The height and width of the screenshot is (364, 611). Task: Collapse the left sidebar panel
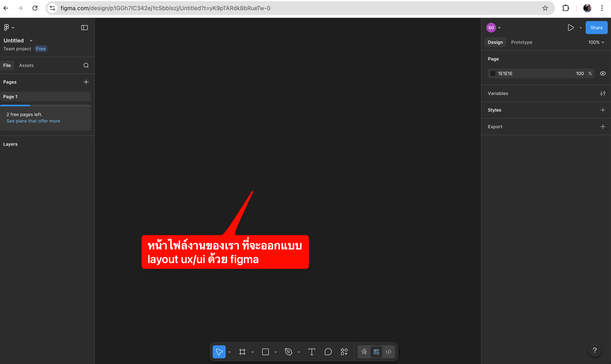click(84, 27)
